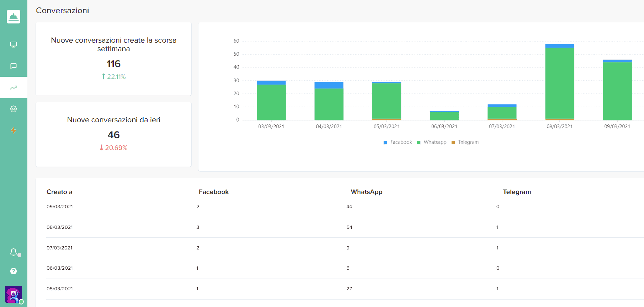
Task: Click WhatsApp value 27 in table
Action: (349, 289)
